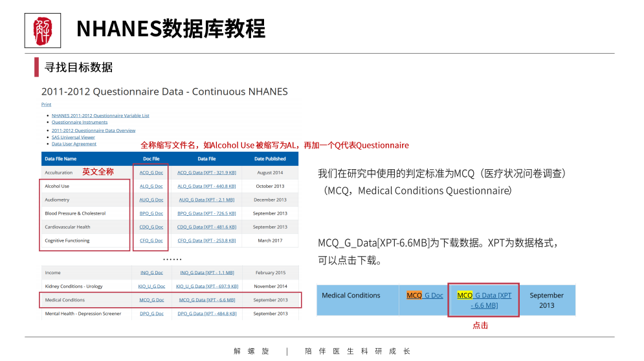Open the DPQ_G Doc link

tap(151, 313)
